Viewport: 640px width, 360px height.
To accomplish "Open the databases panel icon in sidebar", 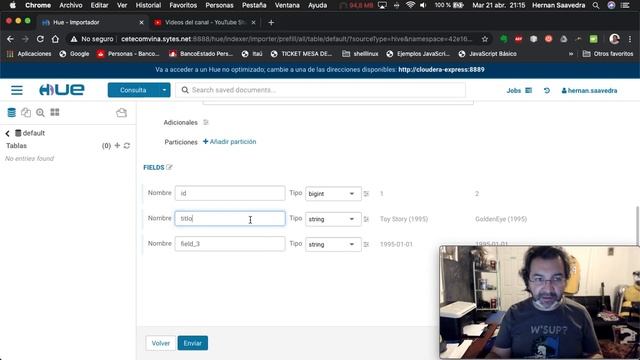I will pyautogui.click(x=11, y=113).
